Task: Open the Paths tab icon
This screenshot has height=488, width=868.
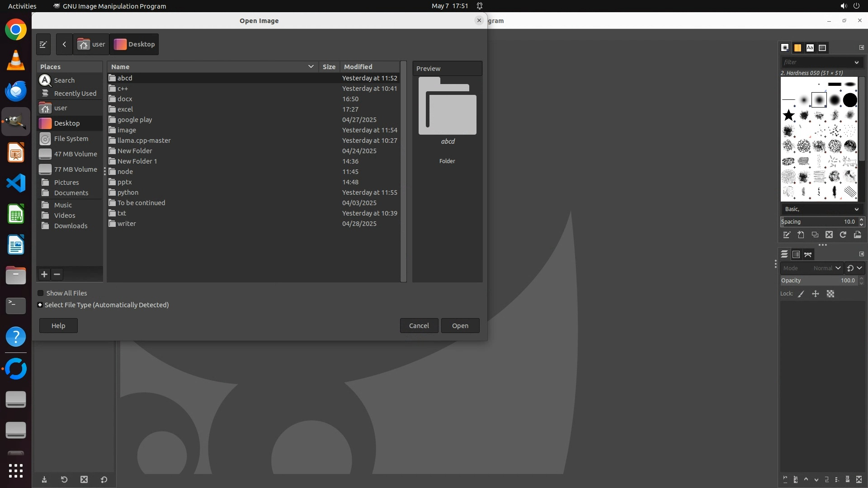Action: pyautogui.click(x=808, y=254)
